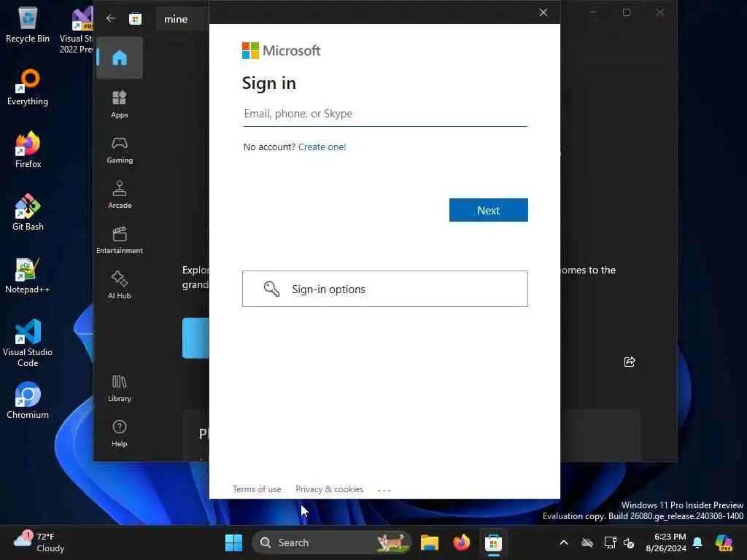
Task: Click the network display tray icon
Action: [610, 542]
